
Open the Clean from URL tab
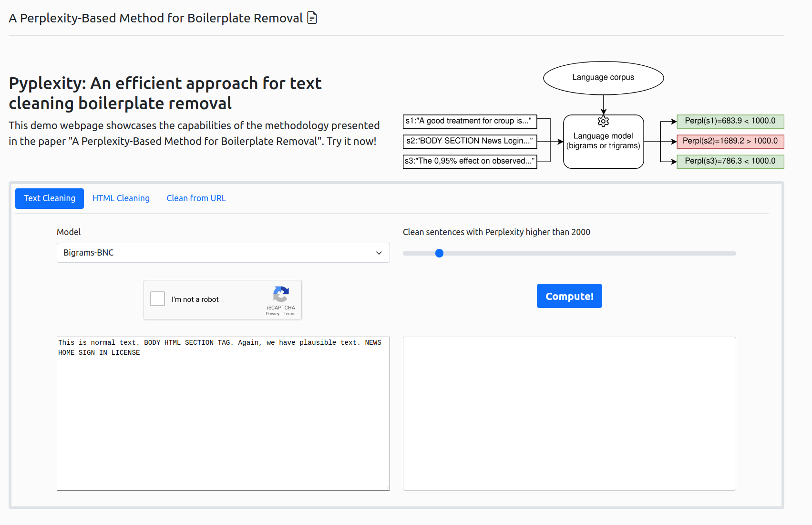[196, 198]
